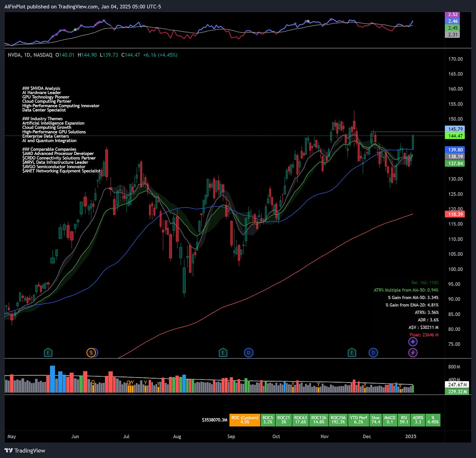Click the green 2.45 indicator value label

pyautogui.click(x=453, y=28)
